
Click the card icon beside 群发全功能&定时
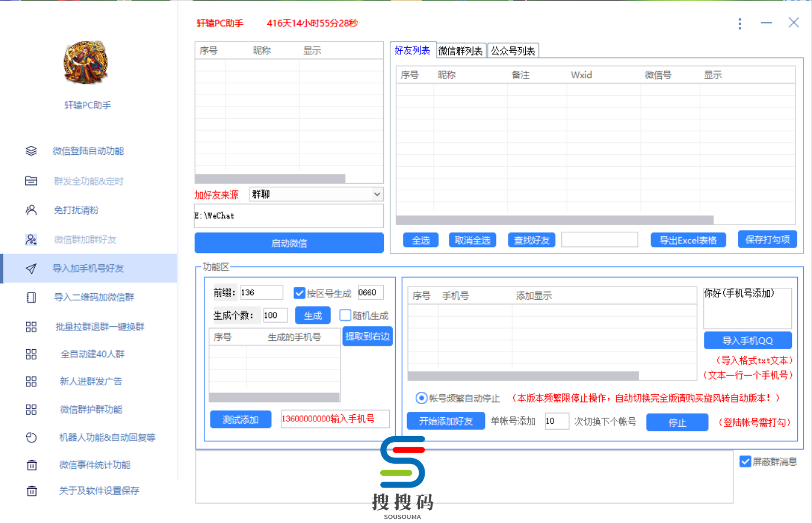(31, 181)
